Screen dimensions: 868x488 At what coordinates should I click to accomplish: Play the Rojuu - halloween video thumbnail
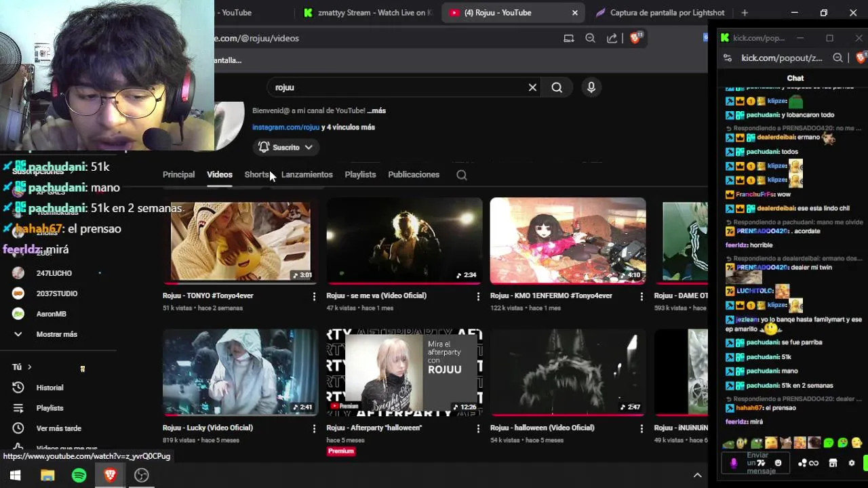568,372
